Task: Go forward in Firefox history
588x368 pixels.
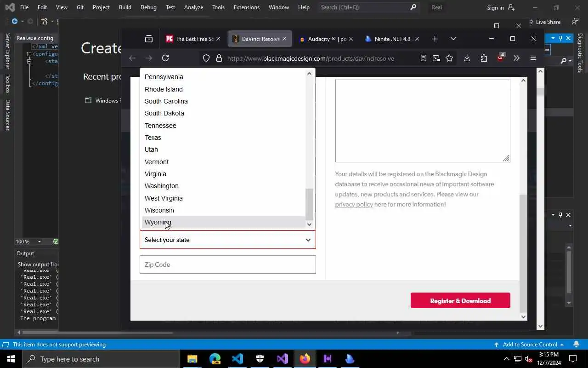Action: pyautogui.click(x=148, y=58)
